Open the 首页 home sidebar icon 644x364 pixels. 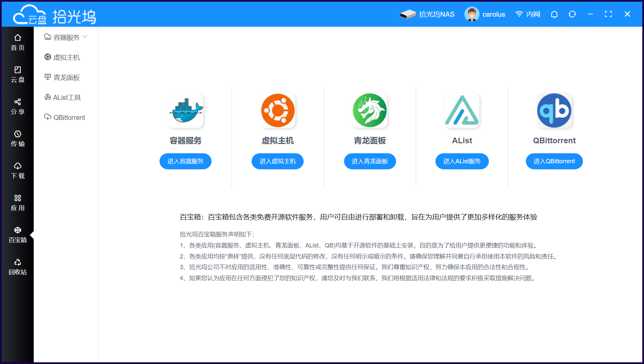click(x=18, y=42)
